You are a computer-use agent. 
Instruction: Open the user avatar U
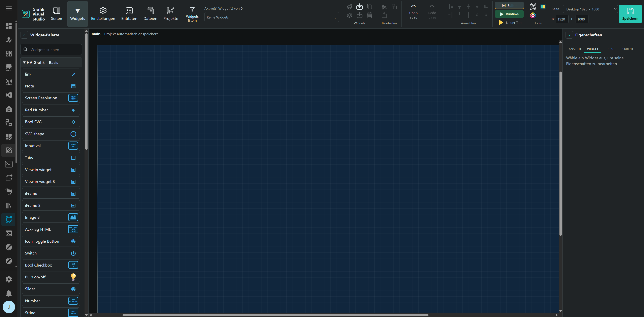(x=9, y=307)
